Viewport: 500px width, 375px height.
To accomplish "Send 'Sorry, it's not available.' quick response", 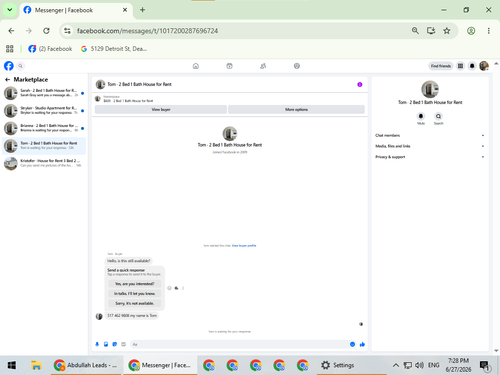I will point(135,303).
